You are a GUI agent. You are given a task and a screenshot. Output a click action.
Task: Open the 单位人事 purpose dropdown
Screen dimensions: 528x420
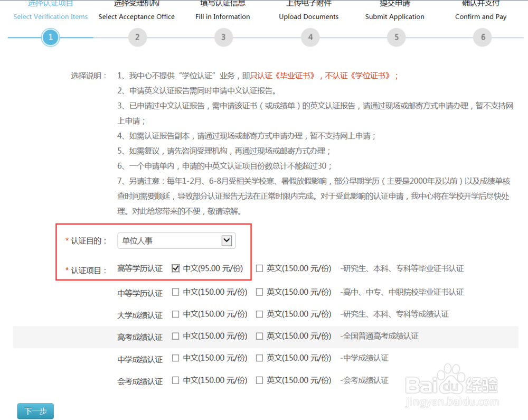point(176,240)
